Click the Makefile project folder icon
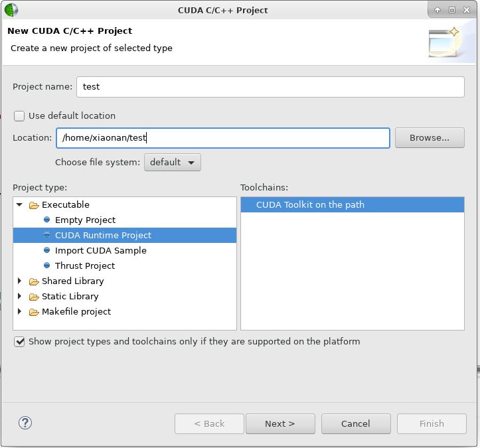Viewport: 480px width, 448px height. coord(34,312)
